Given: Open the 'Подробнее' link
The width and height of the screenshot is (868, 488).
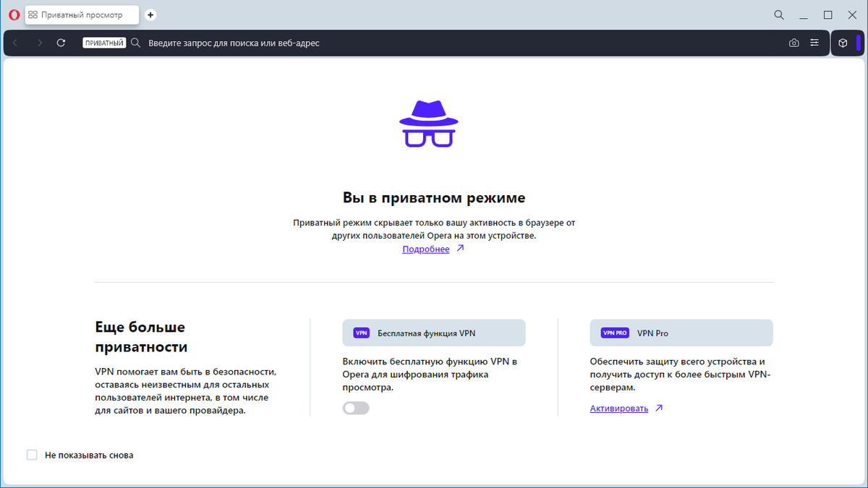Looking at the screenshot, I should click(x=426, y=248).
